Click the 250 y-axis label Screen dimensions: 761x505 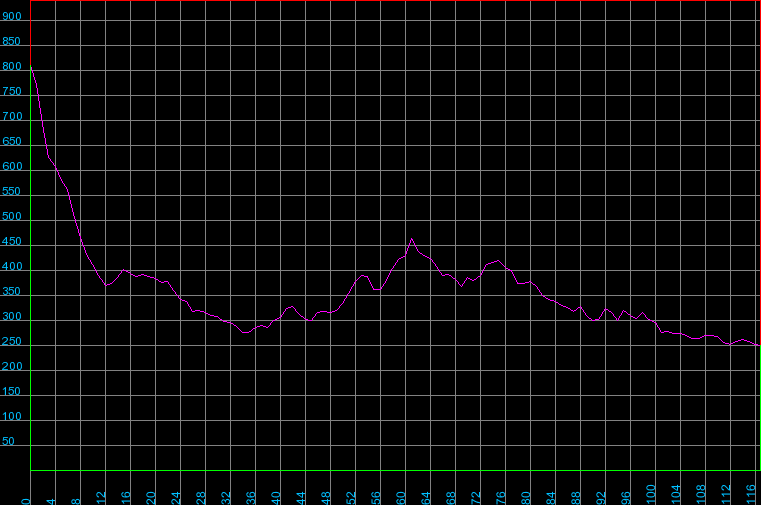tap(12, 341)
